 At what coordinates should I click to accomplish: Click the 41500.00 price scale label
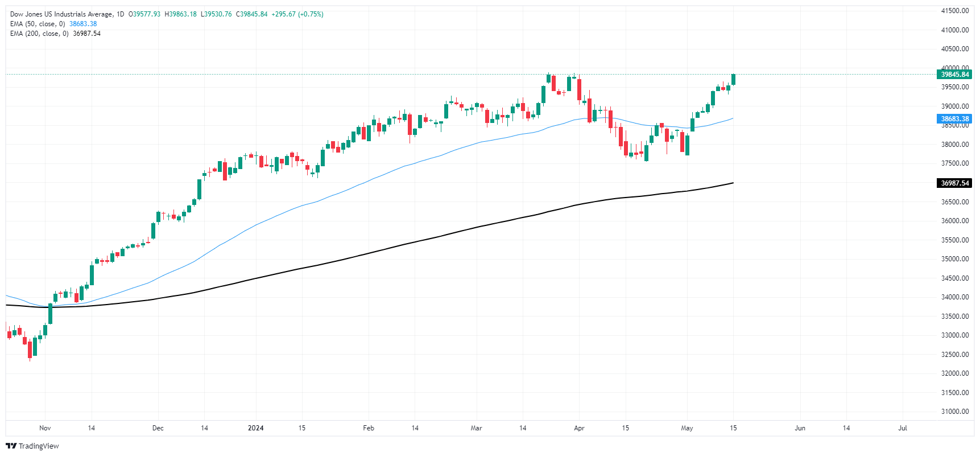click(954, 11)
